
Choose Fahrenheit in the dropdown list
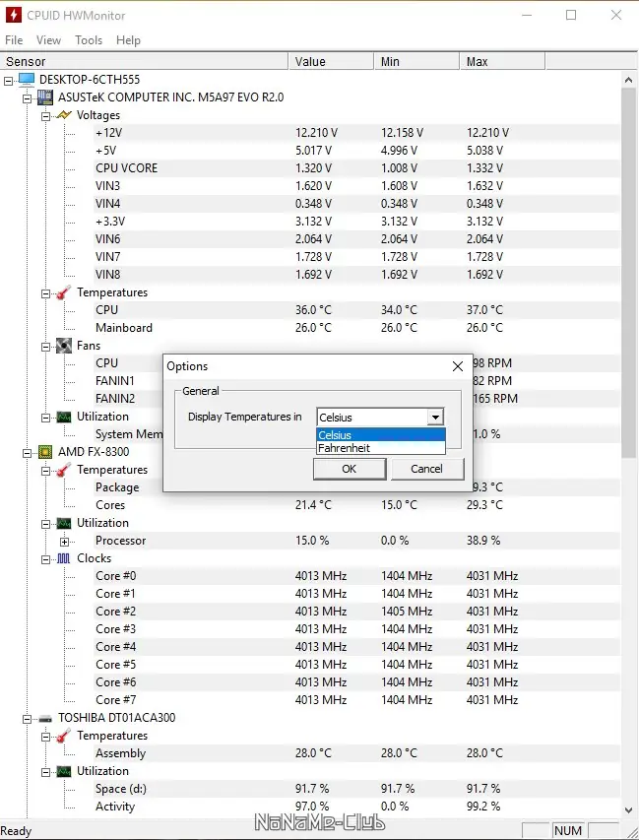click(381, 448)
